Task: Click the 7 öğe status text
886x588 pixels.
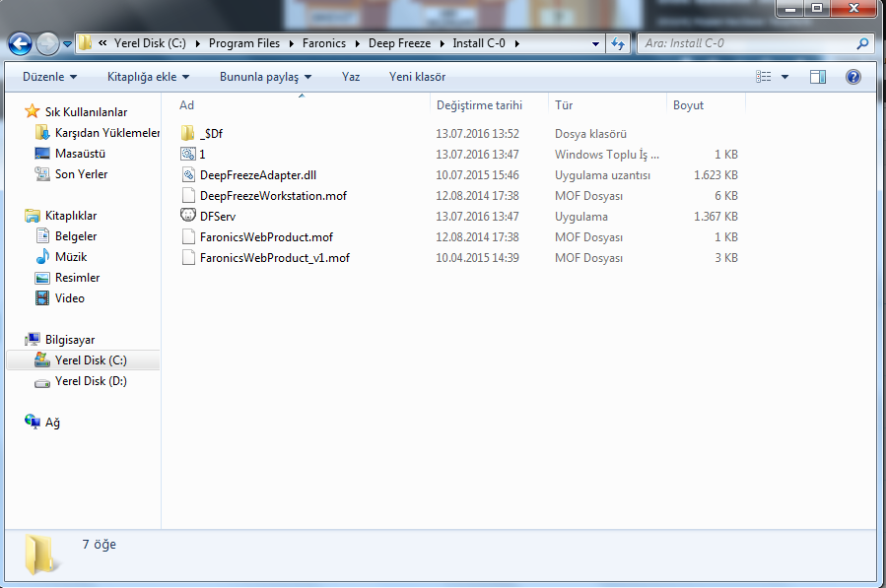Action: (x=99, y=545)
